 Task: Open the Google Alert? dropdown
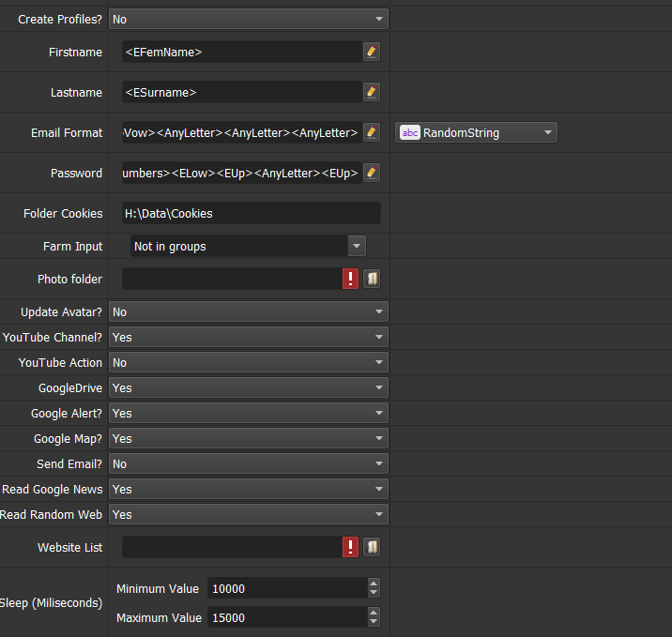[x=249, y=413]
